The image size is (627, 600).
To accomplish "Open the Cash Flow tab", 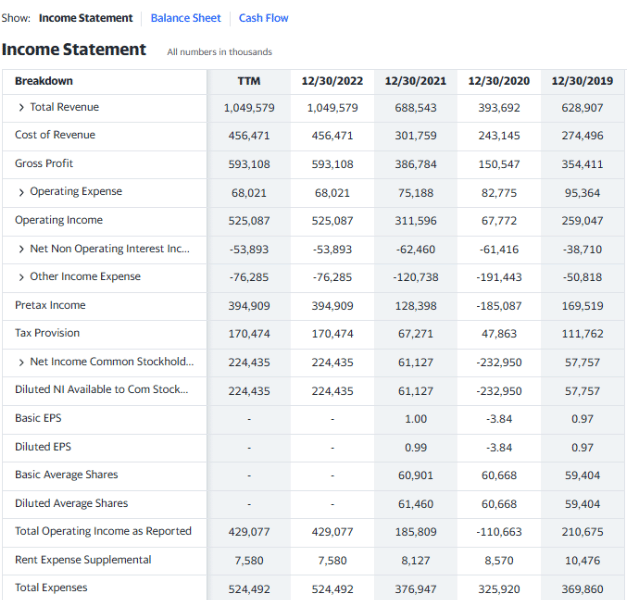I will click(x=263, y=18).
